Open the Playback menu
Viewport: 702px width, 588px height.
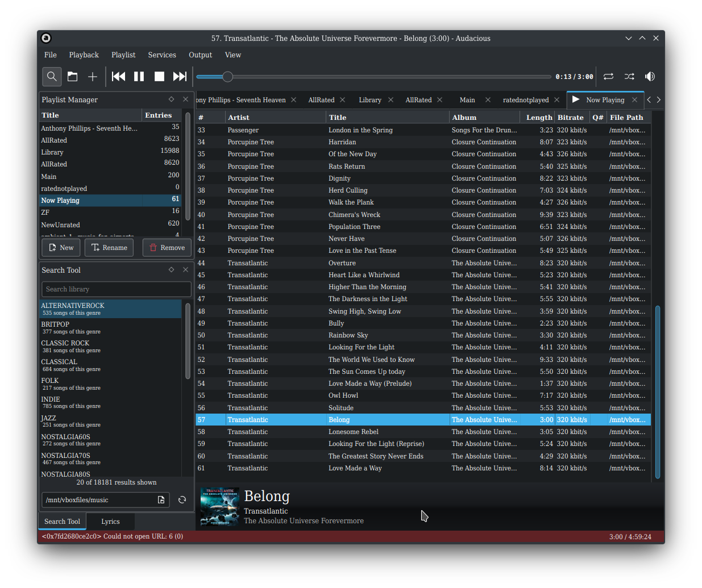(x=84, y=55)
